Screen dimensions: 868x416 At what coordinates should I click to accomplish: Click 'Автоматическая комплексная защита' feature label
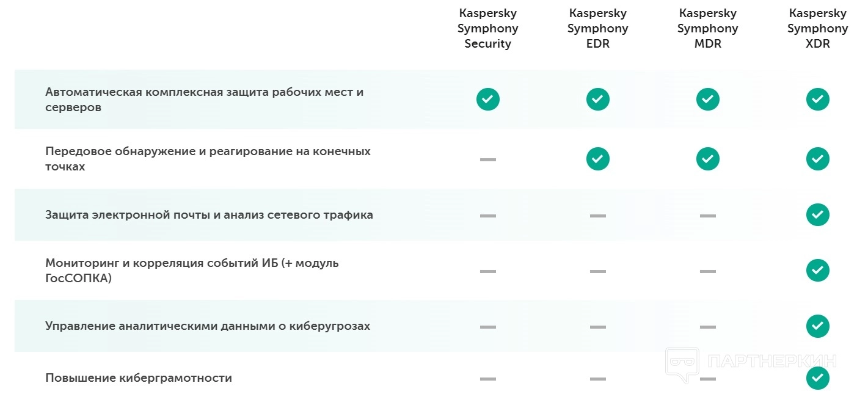point(204,99)
